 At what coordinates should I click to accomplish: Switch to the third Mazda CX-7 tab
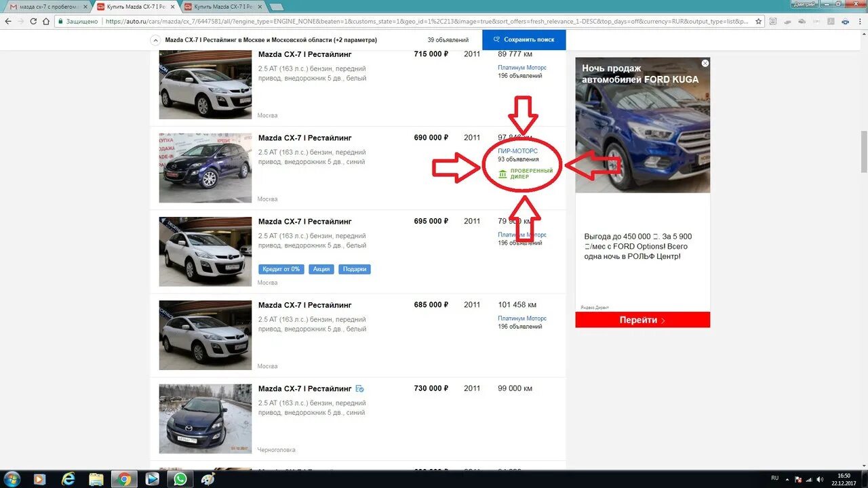tap(224, 7)
